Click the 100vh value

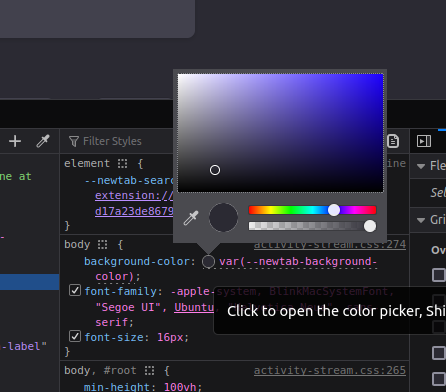coord(180,387)
